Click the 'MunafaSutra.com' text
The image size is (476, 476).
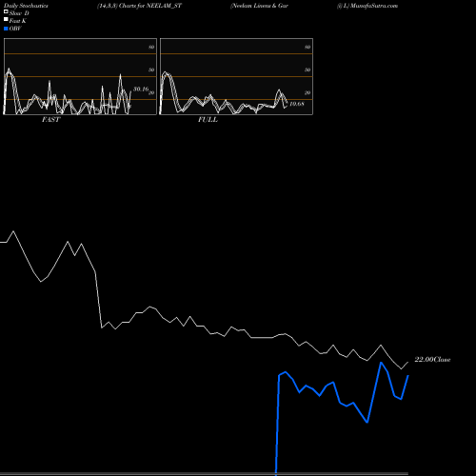pyautogui.click(x=374, y=6)
